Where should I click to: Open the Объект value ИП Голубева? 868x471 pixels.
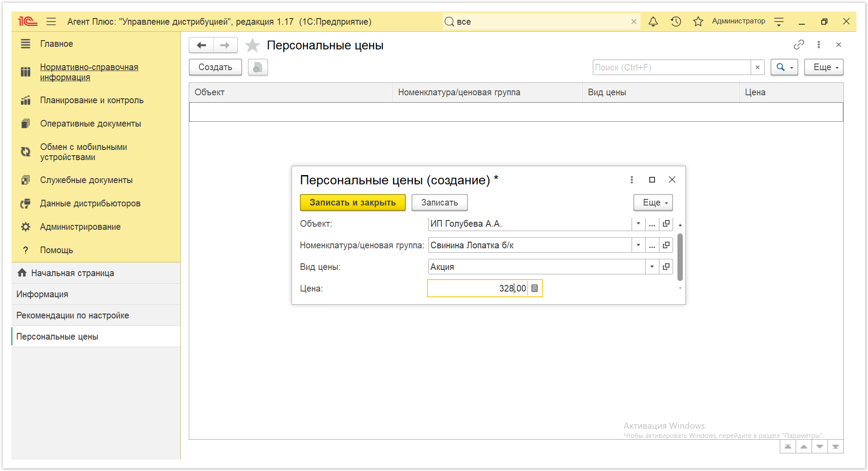click(x=666, y=224)
